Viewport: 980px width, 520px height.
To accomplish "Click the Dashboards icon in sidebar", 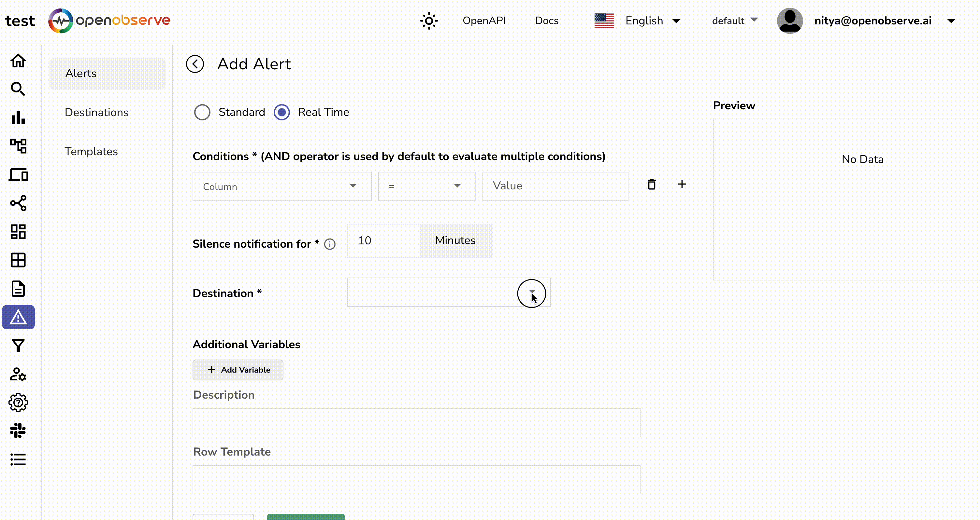I will [x=18, y=231].
